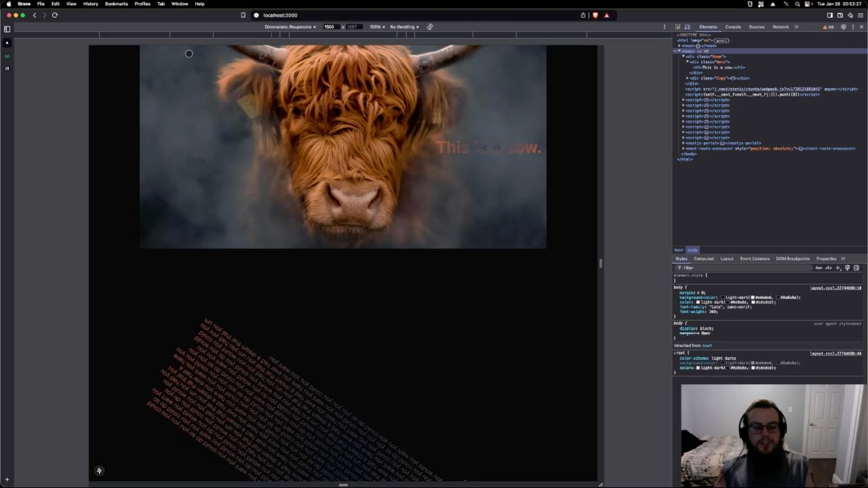Screen dimensions: 868x488
Task: Click the Brave Shields lion icon
Action: [x=595, y=15]
